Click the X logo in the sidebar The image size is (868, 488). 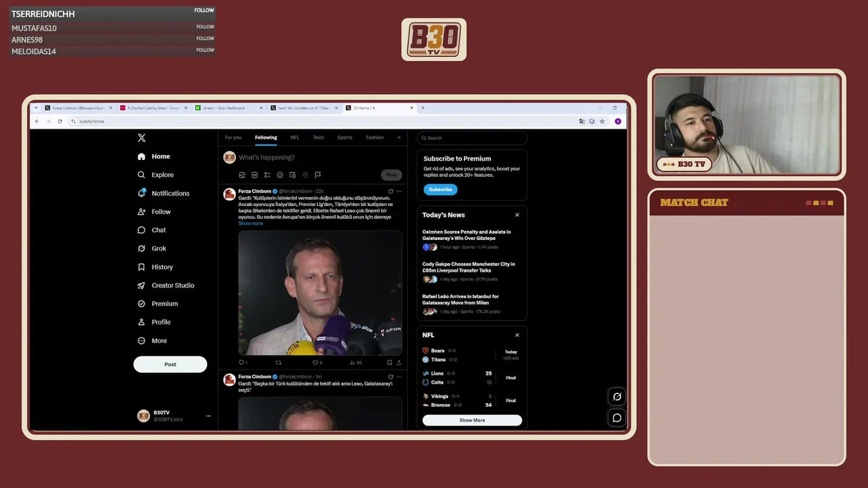(x=141, y=138)
